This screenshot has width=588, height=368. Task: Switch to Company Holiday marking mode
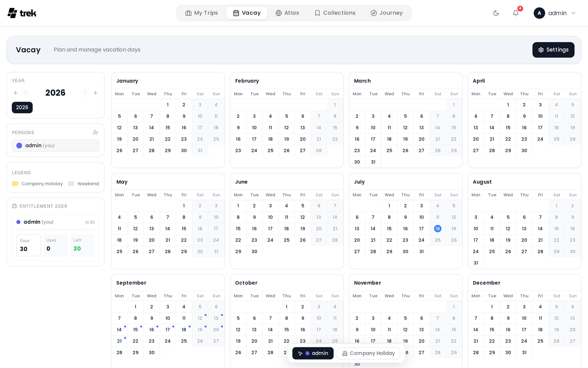click(368, 353)
